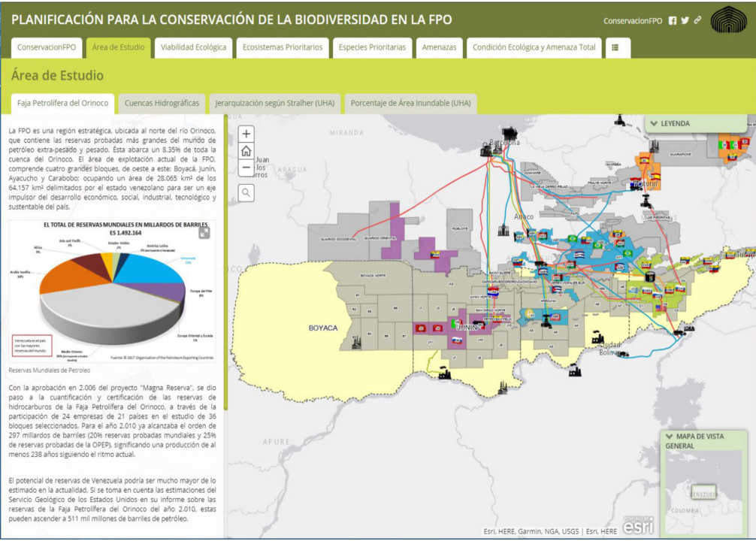Switch to the Viabilidad Ecológica tab
The image size is (756, 541).
point(193,47)
